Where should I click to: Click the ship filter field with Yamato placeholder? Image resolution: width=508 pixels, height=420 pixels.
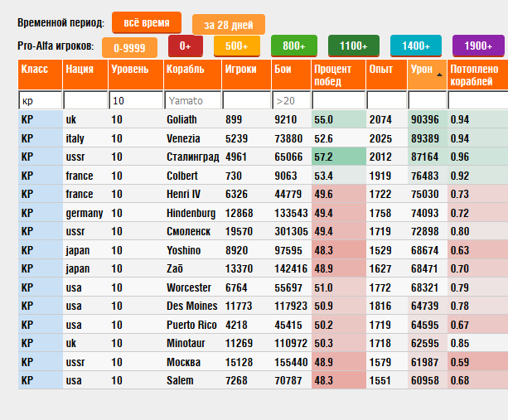point(192,100)
